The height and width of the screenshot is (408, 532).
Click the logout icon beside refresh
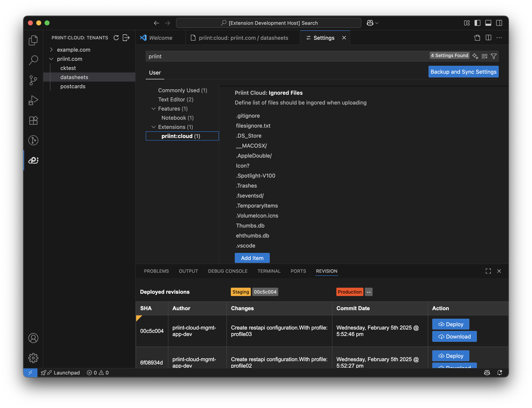[126, 38]
